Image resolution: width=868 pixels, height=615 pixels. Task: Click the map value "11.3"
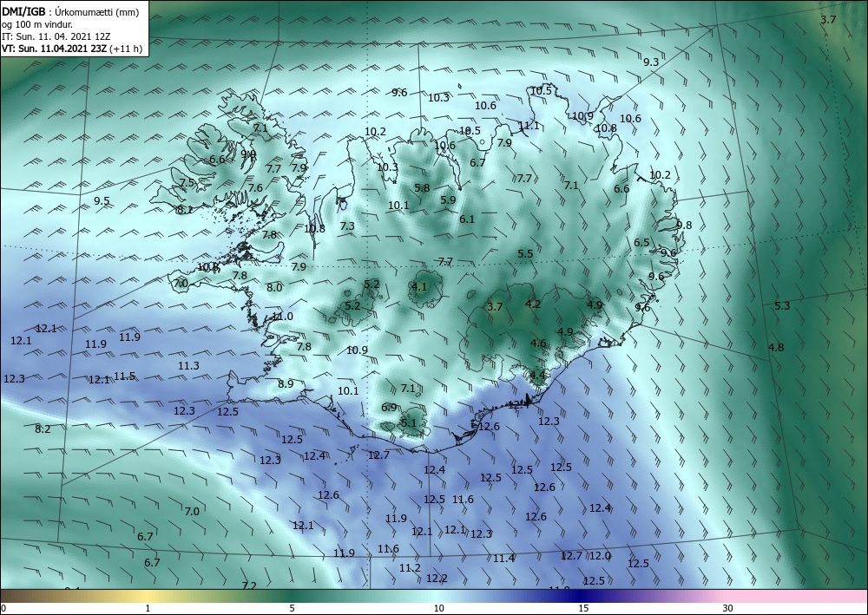pos(188,365)
